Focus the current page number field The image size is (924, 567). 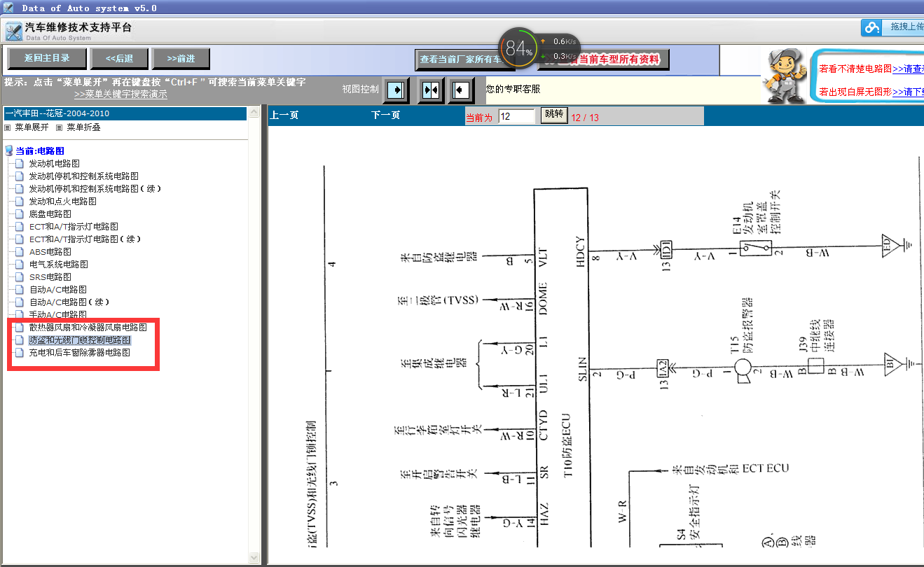tap(516, 116)
